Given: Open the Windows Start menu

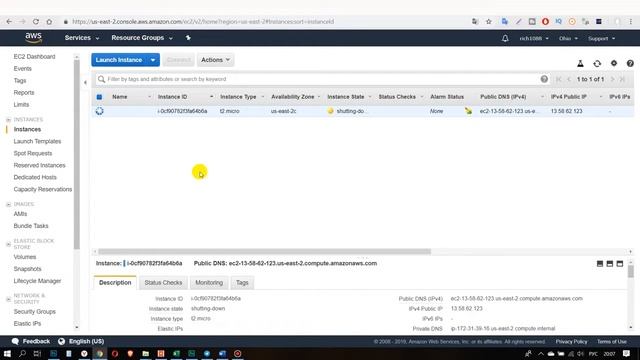Looking at the screenshot, I should pos(7,353).
